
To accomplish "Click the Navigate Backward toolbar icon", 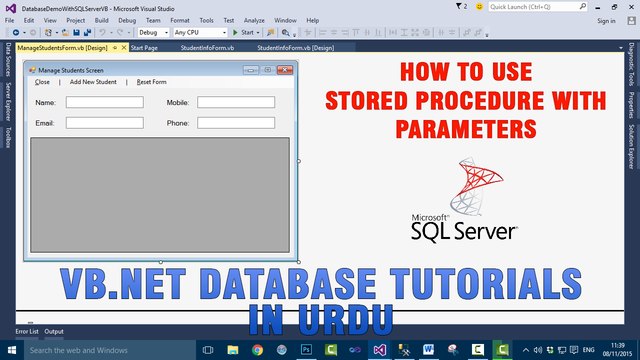I will (x=16, y=32).
